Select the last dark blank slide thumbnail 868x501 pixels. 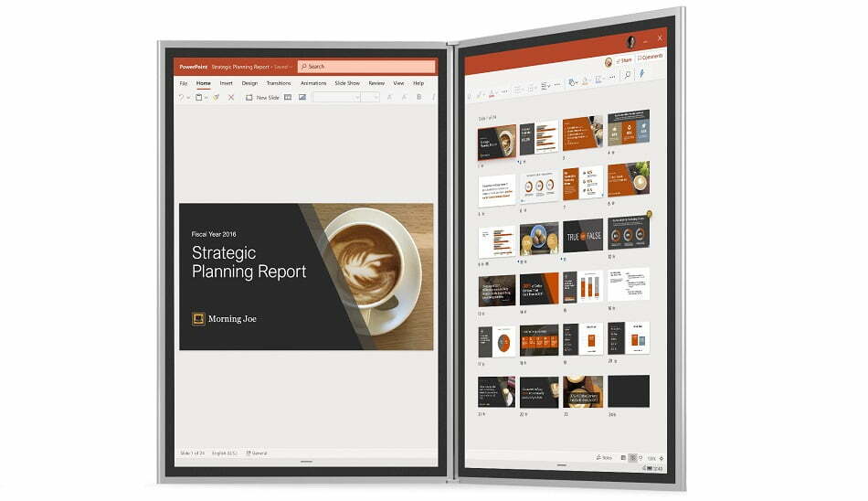(629, 390)
